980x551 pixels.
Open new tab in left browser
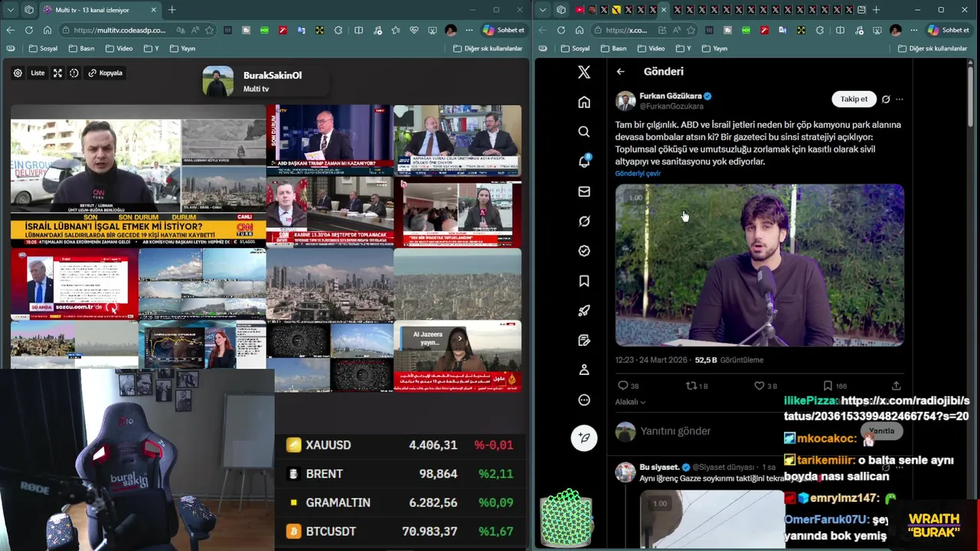tap(171, 10)
